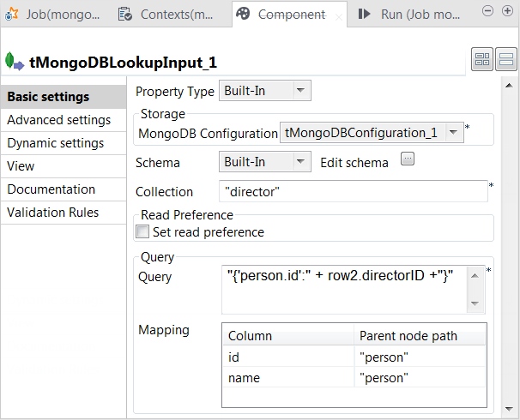Screen dimensions: 520x420
Task: Open the Contexts tab
Action: tap(167, 14)
